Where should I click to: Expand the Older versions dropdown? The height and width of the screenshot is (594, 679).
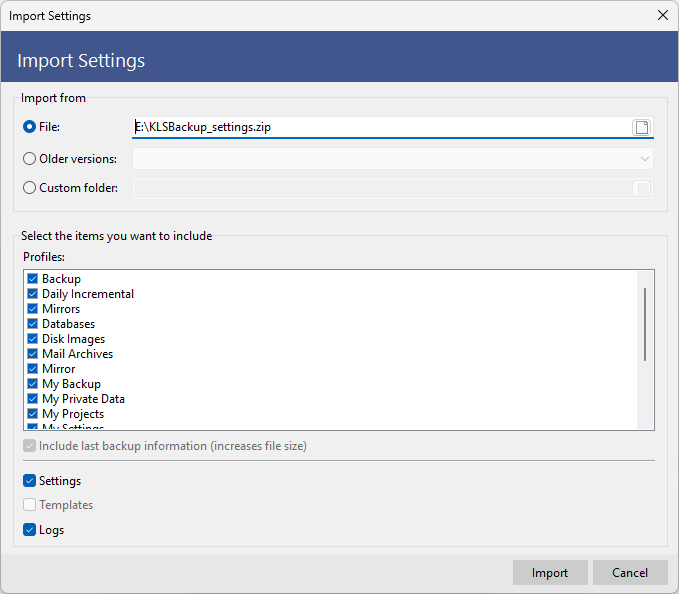644,158
